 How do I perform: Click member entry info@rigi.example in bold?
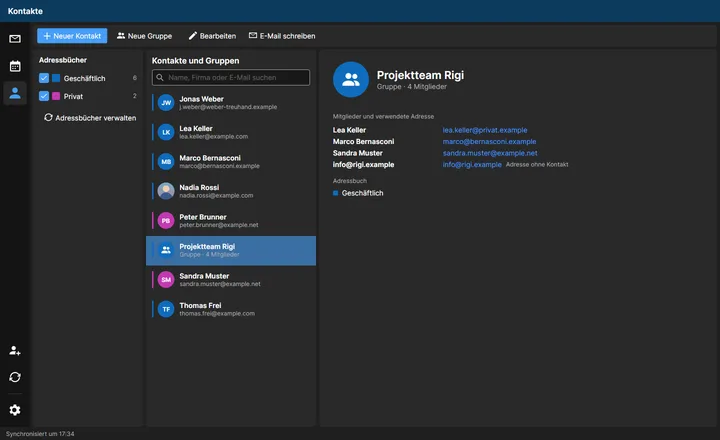point(363,164)
